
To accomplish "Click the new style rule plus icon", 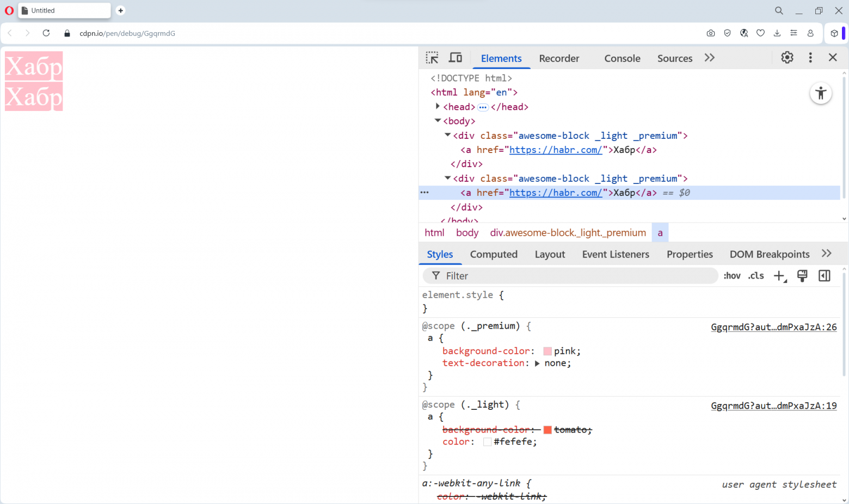I will click(x=780, y=276).
